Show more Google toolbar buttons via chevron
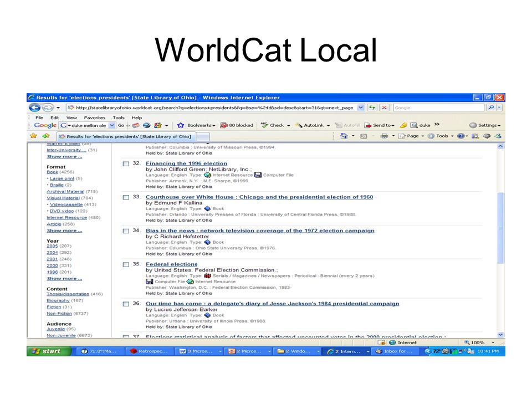532x399 pixels. pos(437,125)
